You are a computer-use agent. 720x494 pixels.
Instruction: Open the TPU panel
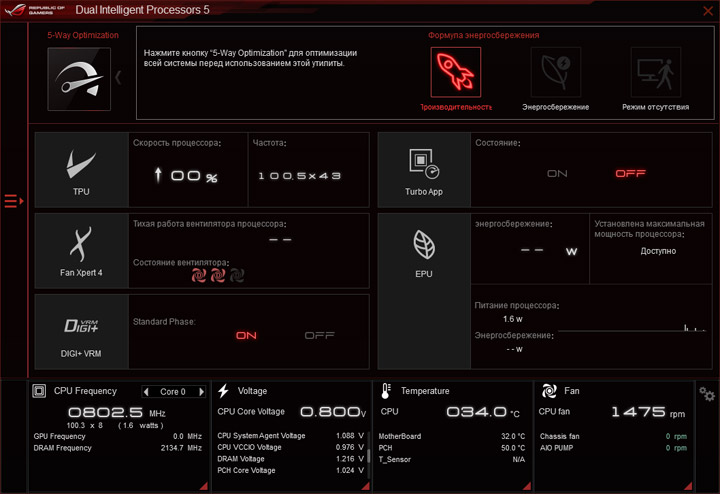81,170
